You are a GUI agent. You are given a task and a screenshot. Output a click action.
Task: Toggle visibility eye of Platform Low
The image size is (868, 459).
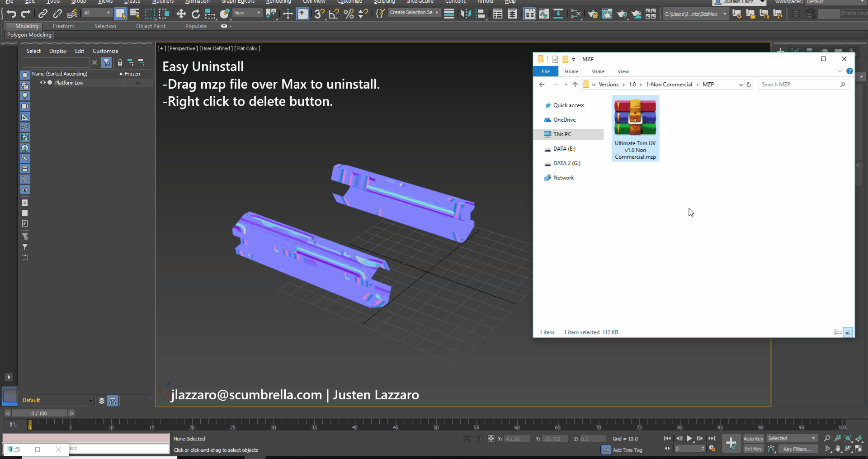43,83
